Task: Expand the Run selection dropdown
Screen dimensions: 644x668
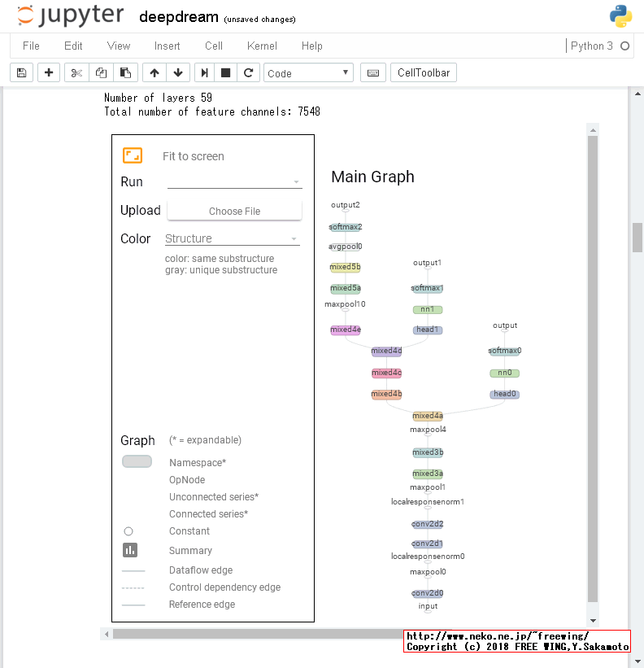Action: tap(234, 181)
